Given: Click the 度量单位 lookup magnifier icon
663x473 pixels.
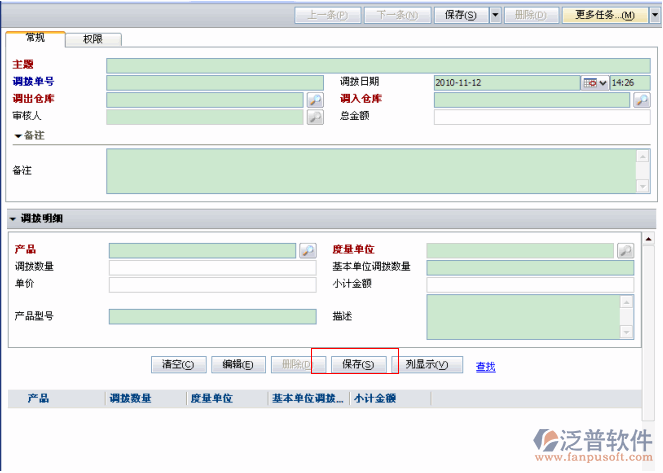Looking at the screenshot, I should (x=625, y=251).
